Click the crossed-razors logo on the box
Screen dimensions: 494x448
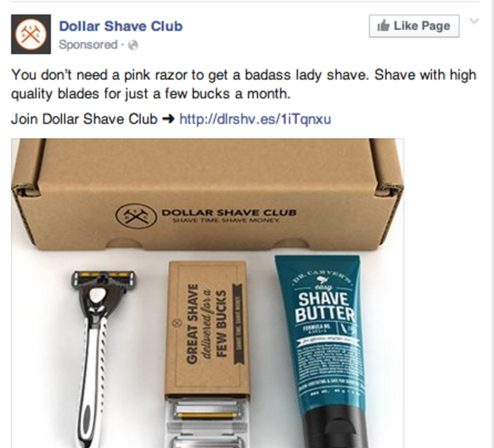pyautogui.click(x=136, y=216)
